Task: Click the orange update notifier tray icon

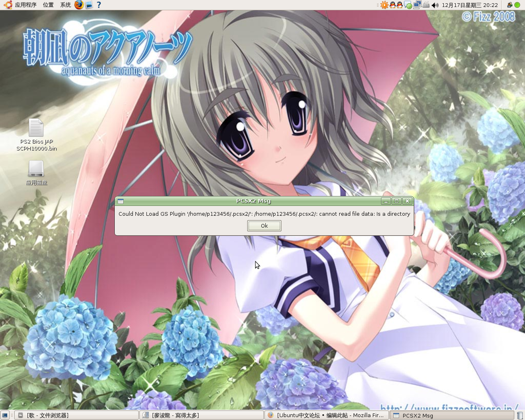Action: click(x=384, y=5)
